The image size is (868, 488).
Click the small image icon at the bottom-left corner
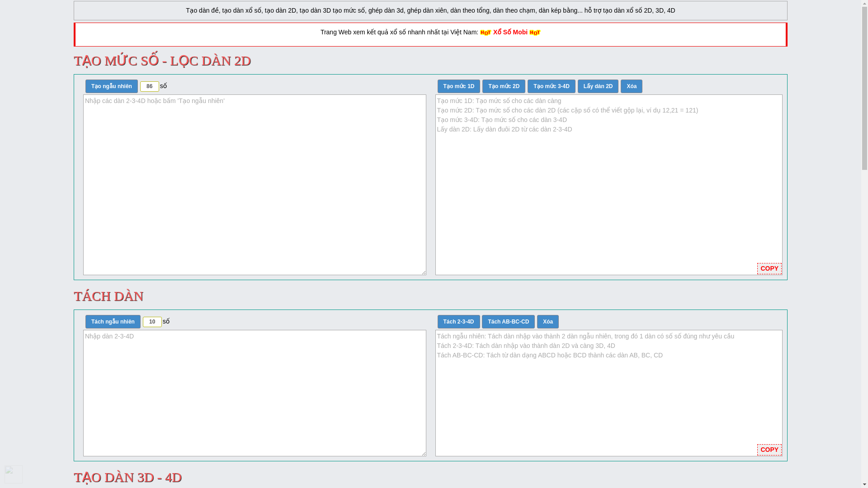(14, 474)
